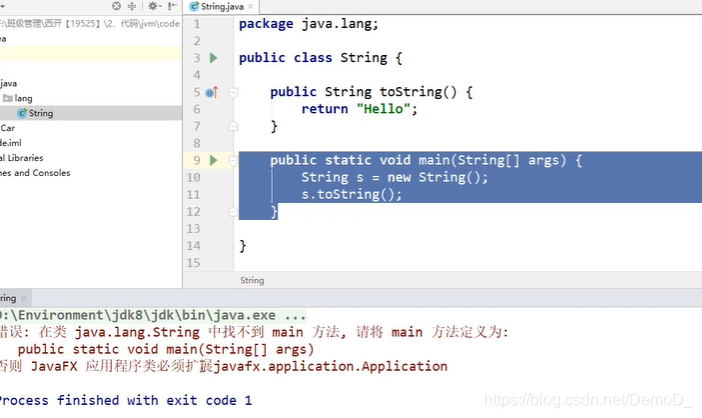Select the .iml file in project tree
This screenshot has height=418, width=702.
(x=11, y=143)
